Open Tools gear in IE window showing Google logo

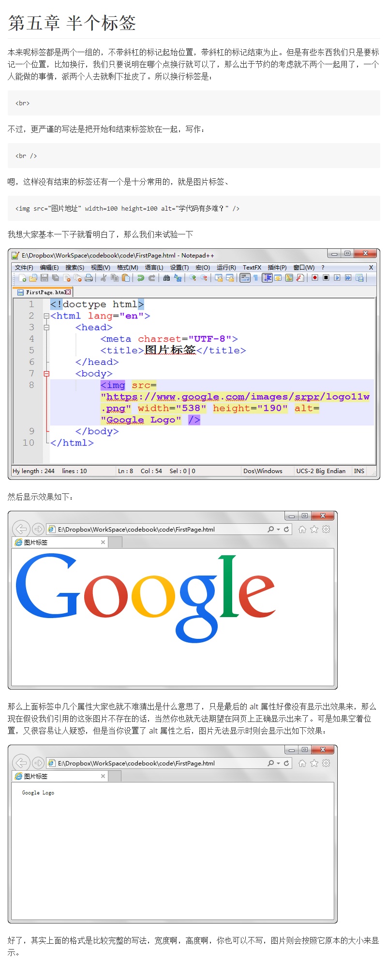(x=326, y=530)
